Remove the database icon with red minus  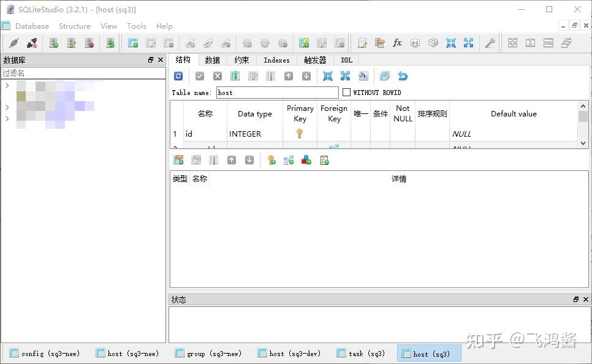(x=89, y=43)
